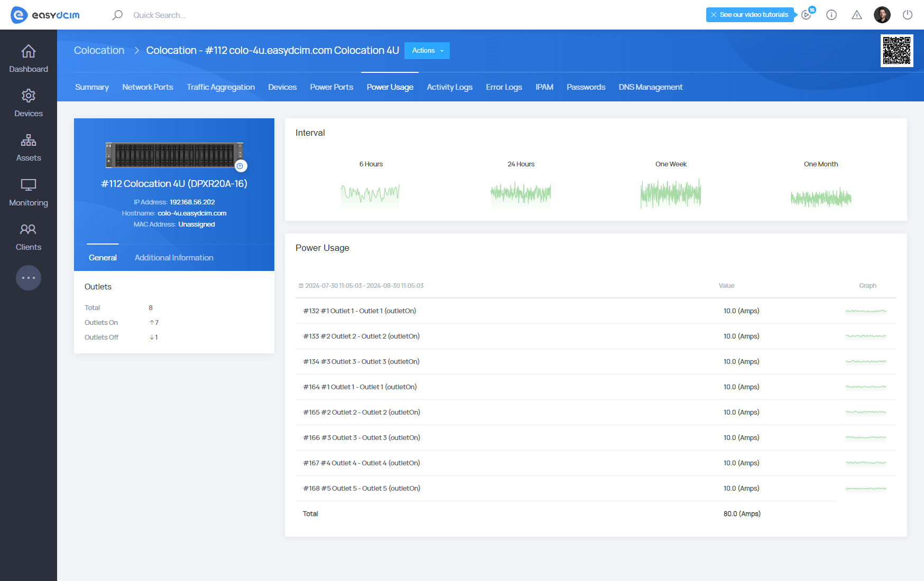This screenshot has height=581, width=924.
Task: Select the 6 Hours interval graph
Action: 371,193
